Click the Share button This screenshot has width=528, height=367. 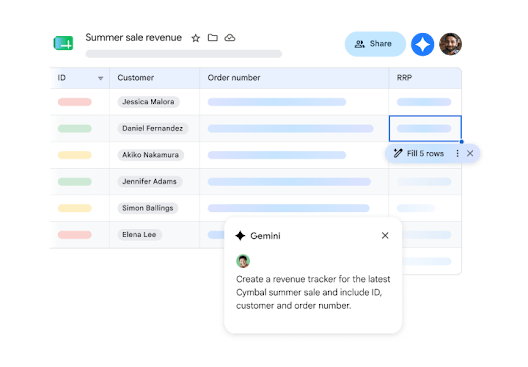point(375,44)
